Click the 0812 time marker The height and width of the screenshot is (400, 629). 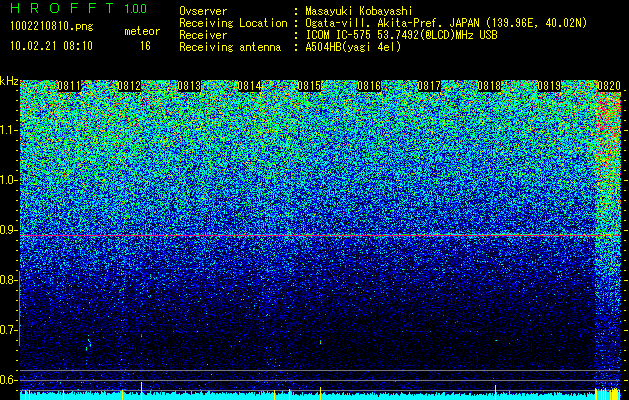[129, 86]
